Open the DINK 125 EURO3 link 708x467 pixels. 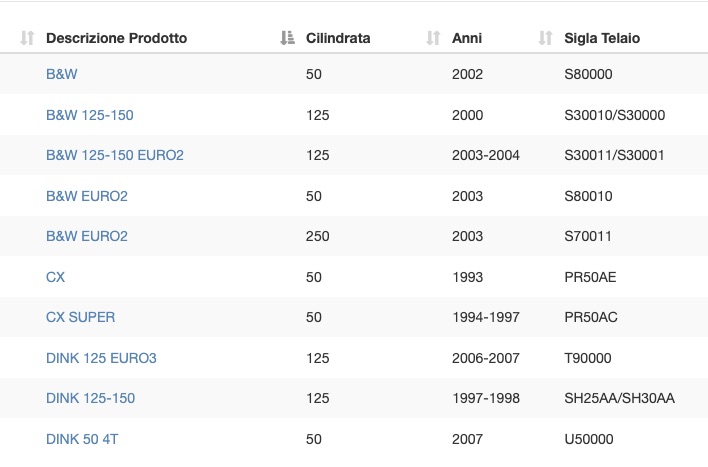[101, 358]
